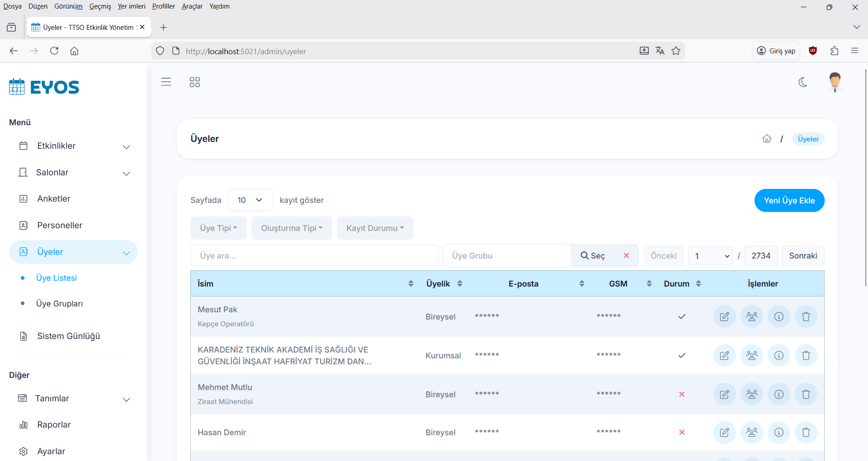Open the Kayıt Durumu filter dropdown
868x461 pixels.
(375, 228)
